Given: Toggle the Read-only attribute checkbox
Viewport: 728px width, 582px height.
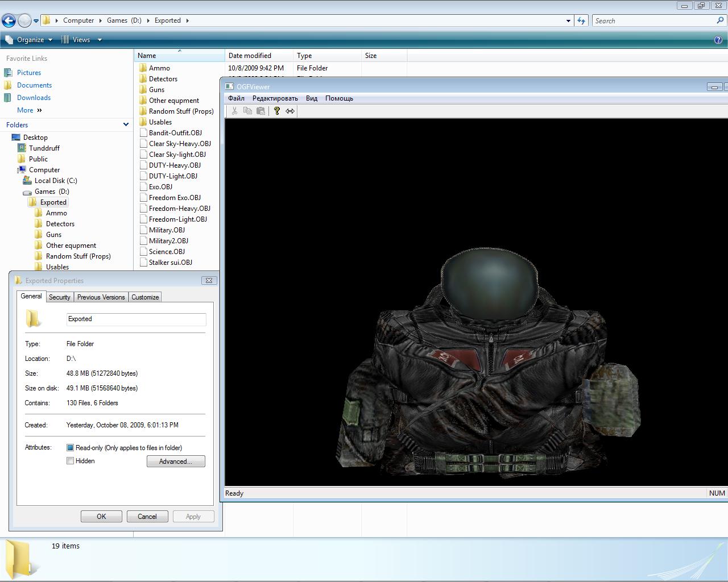Looking at the screenshot, I should [70, 448].
